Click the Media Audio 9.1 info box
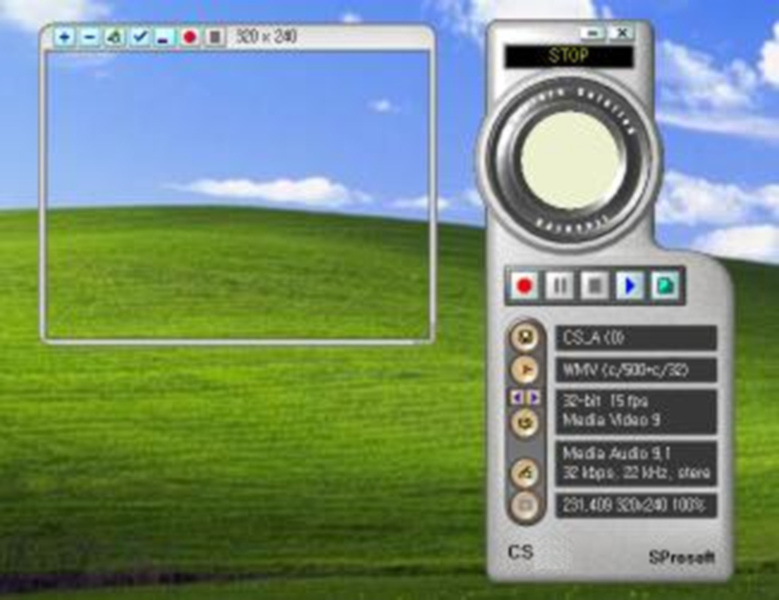The height and width of the screenshot is (600, 779). (x=636, y=463)
